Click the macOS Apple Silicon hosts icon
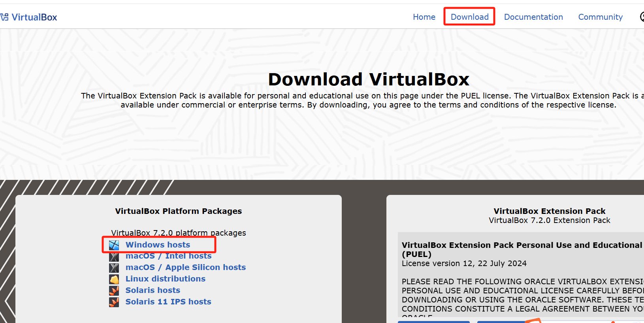Image resolution: width=644 pixels, height=323 pixels. (x=114, y=268)
